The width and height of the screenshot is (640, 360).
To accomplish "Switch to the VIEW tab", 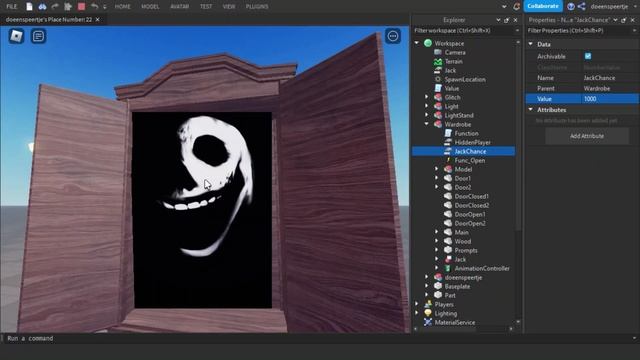I will (x=229, y=7).
